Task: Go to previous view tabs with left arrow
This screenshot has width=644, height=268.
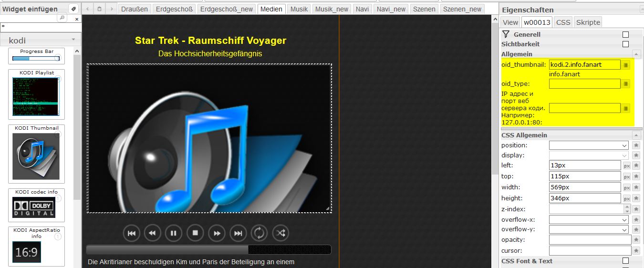Action: (87, 9)
